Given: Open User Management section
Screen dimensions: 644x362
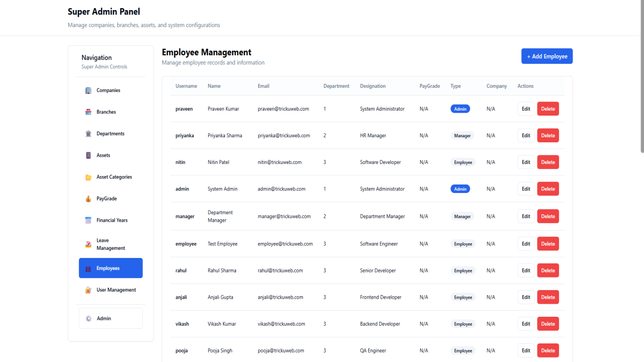Looking at the screenshot, I should click(111, 290).
